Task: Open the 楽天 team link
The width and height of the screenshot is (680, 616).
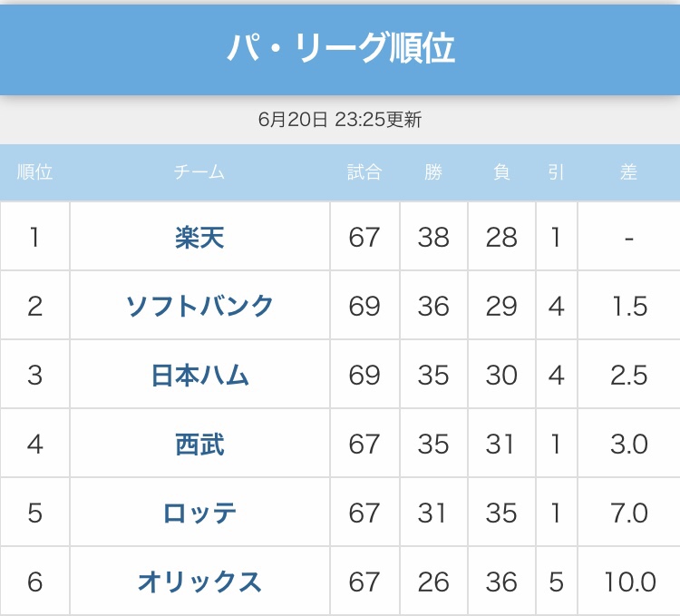Action: 199,238
